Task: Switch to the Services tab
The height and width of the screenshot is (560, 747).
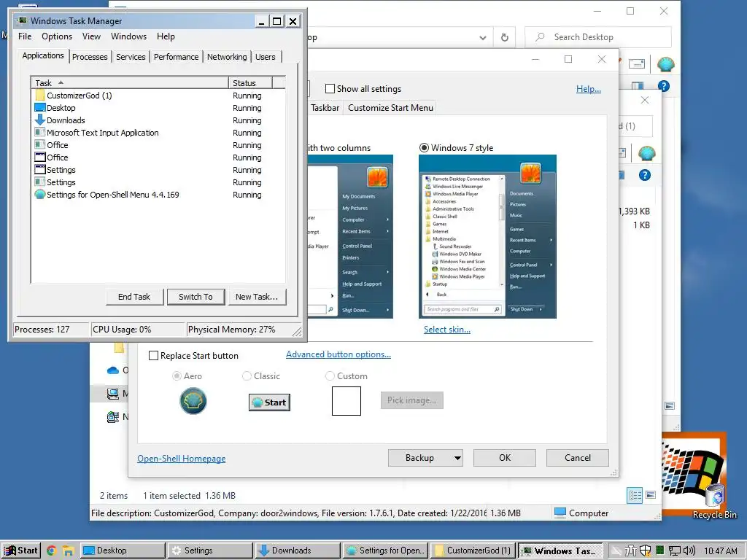Action: coord(131,57)
